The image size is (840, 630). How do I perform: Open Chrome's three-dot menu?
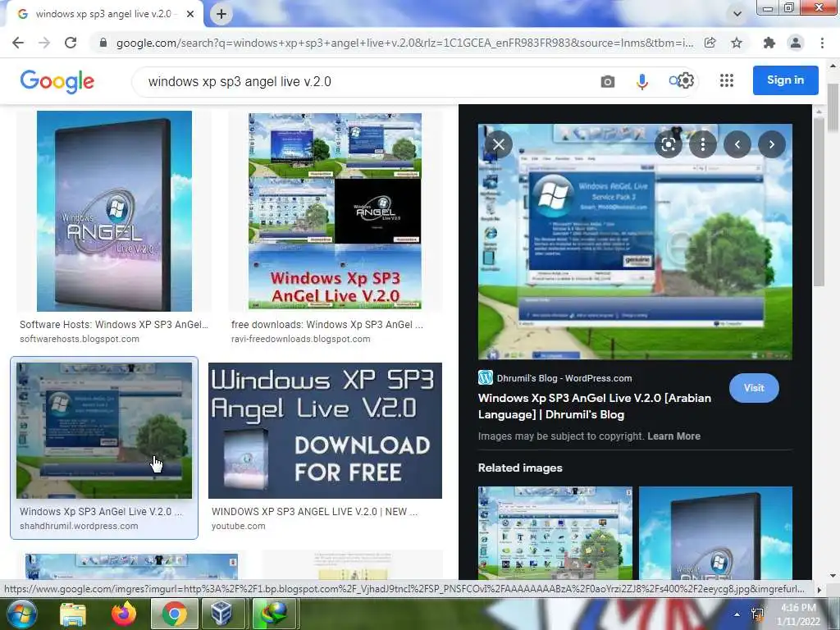(x=822, y=43)
